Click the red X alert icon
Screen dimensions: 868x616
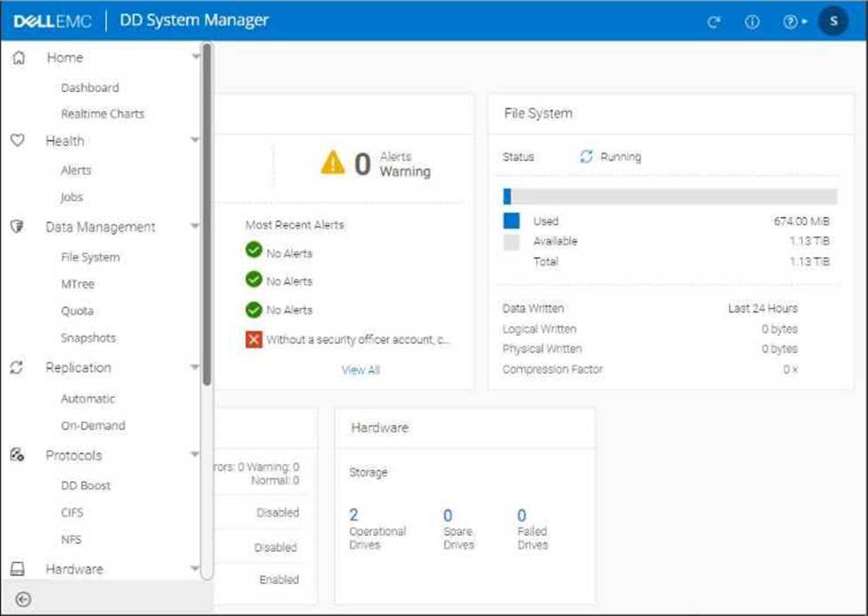pyautogui.click(x=253, y=339)
